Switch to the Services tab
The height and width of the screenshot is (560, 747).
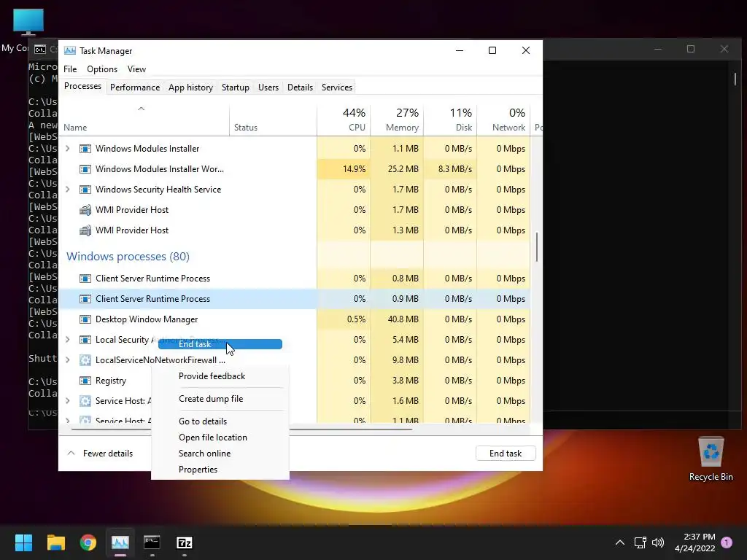pyautogui.click(x=337, y=87)
